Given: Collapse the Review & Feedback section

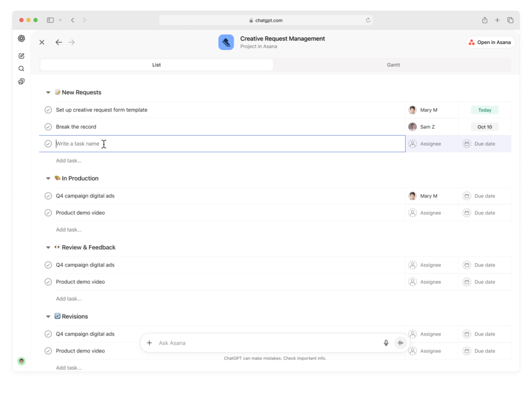Looking at the screenshot, I should click(x=48, y=247).
